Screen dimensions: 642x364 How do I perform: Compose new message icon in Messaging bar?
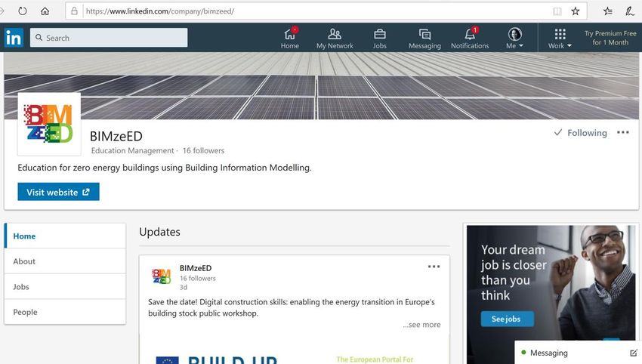(x=634, y=353)
